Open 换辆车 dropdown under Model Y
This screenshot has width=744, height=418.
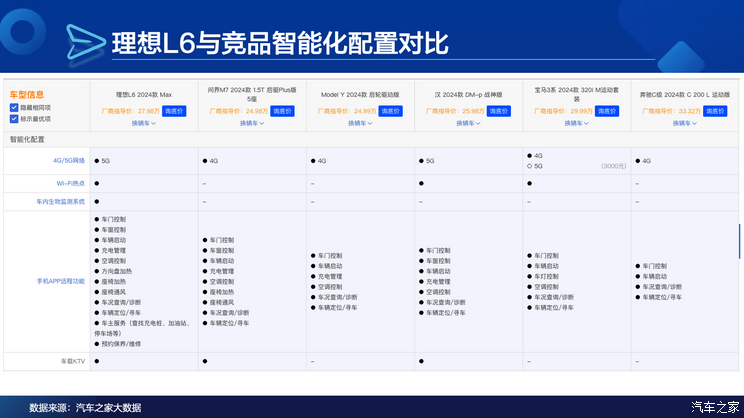tap(360, 123)
